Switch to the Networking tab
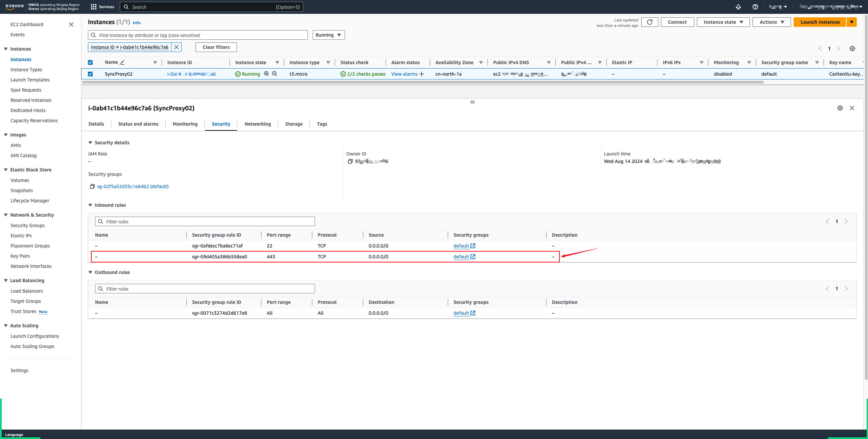Image resolution: width=868 pixels, height=439 pixels. pyautogui.click(x=258, y=124)
